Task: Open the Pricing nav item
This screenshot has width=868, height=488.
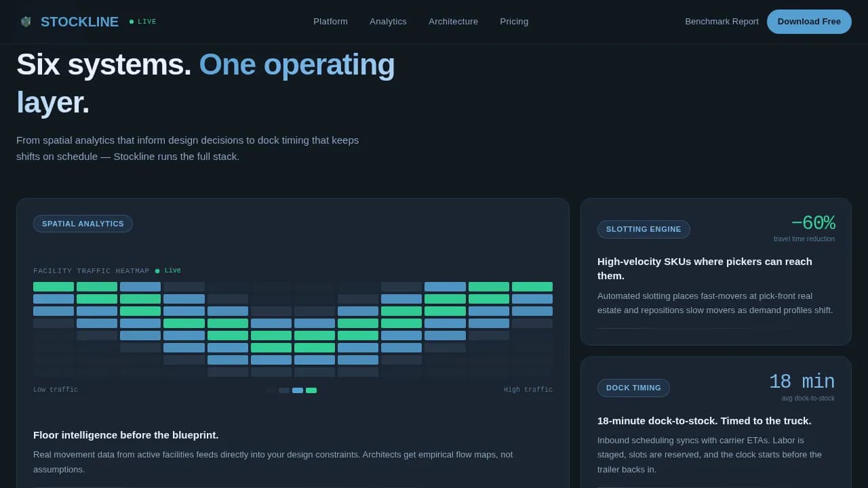Action: pyautogui.click(x=514, y=22)
